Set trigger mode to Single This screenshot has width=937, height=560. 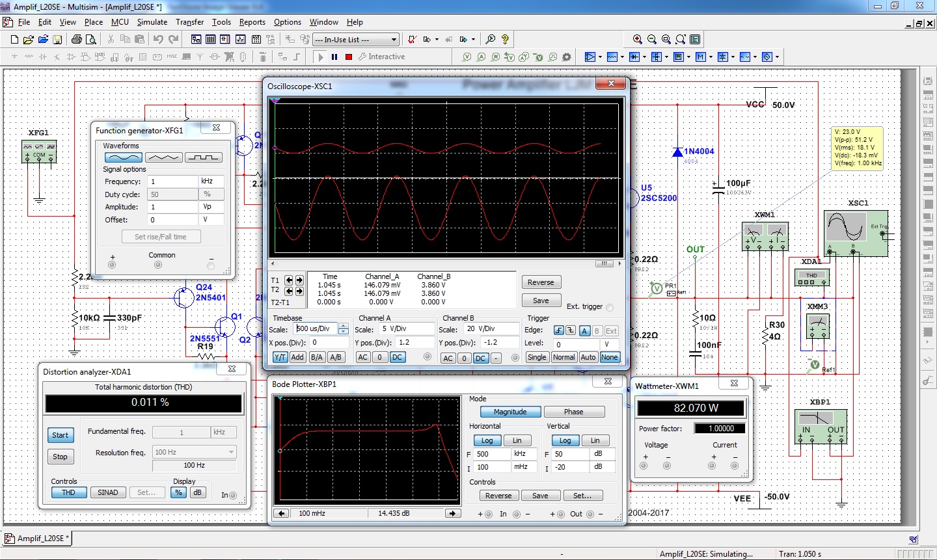(x=537, y=357)
